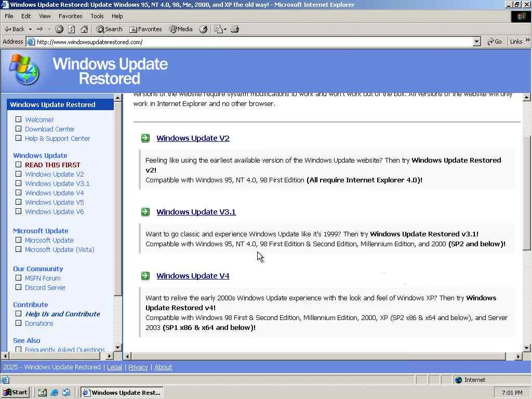Image resolution: width=532 pixels, height=399 pixels.
Task: Open the View menu
Action: click(x=45, y=16)
